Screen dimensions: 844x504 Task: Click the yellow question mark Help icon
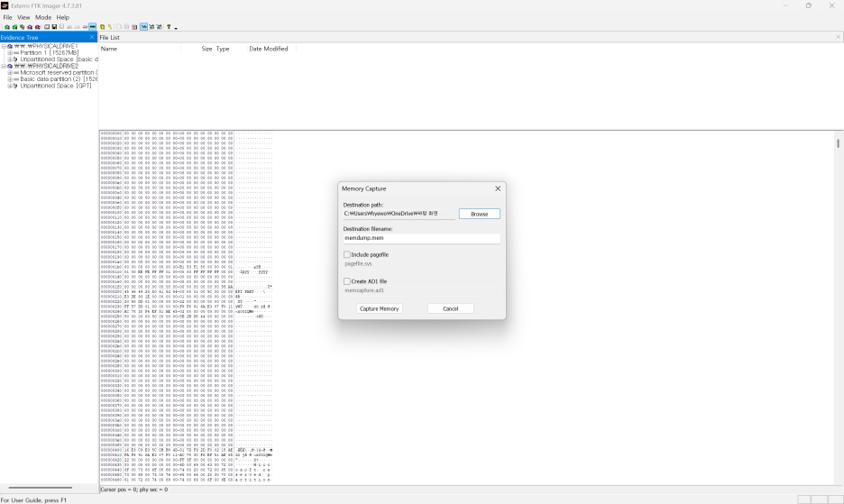click(x=169, y=27)
